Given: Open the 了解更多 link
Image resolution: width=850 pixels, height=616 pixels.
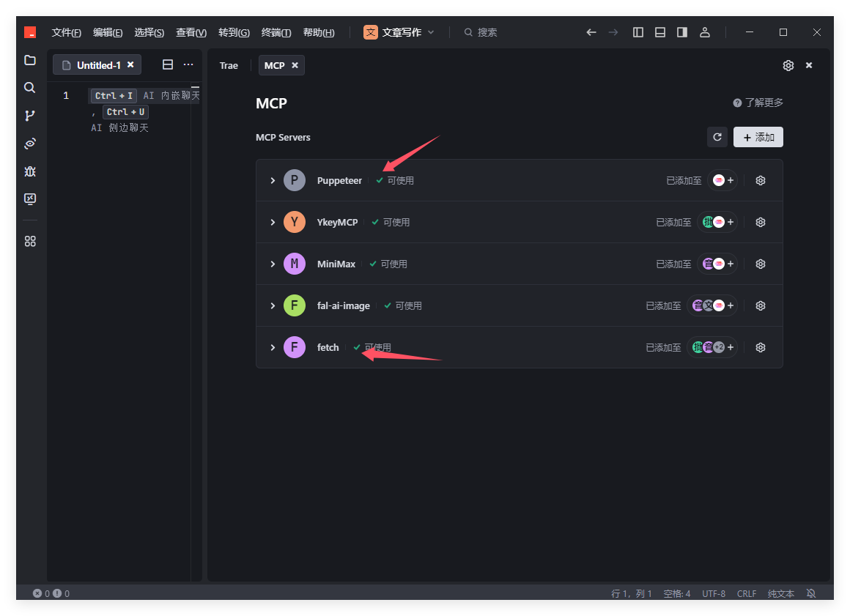Looking at the screenshot, I should click(758, 103).
